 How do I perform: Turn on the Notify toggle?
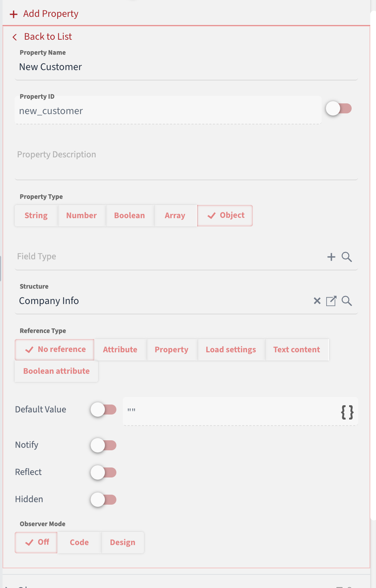coord(103,445)
